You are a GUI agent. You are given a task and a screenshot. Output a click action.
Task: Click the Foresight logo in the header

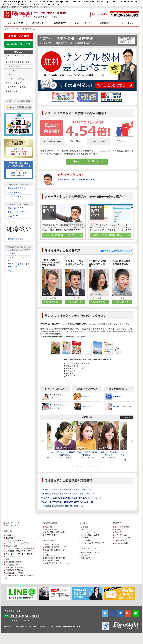click(x=22, y=14)
